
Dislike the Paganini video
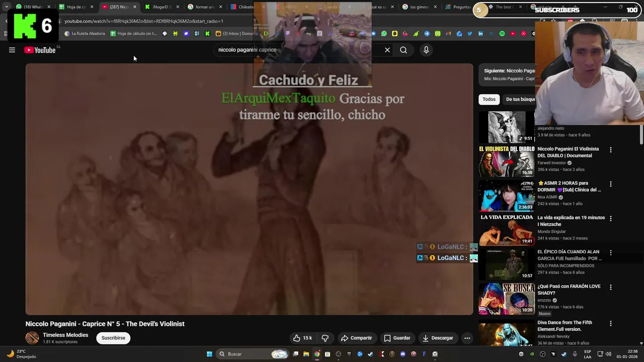[x=325, y=338]
